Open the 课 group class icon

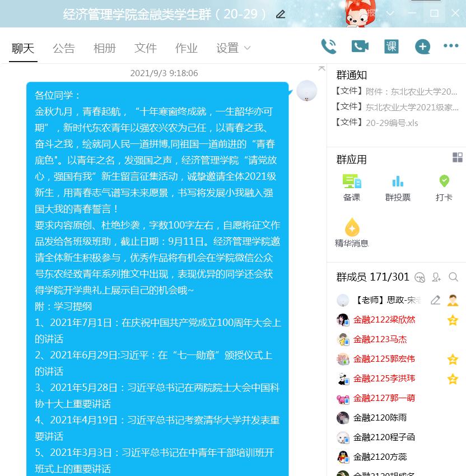tap(391, 46)
